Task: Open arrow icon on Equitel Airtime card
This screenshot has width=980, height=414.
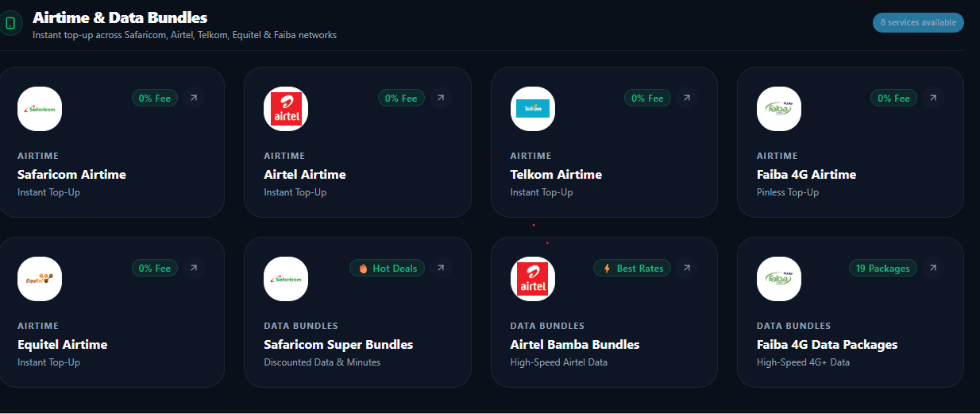Action: click(194, 268)
